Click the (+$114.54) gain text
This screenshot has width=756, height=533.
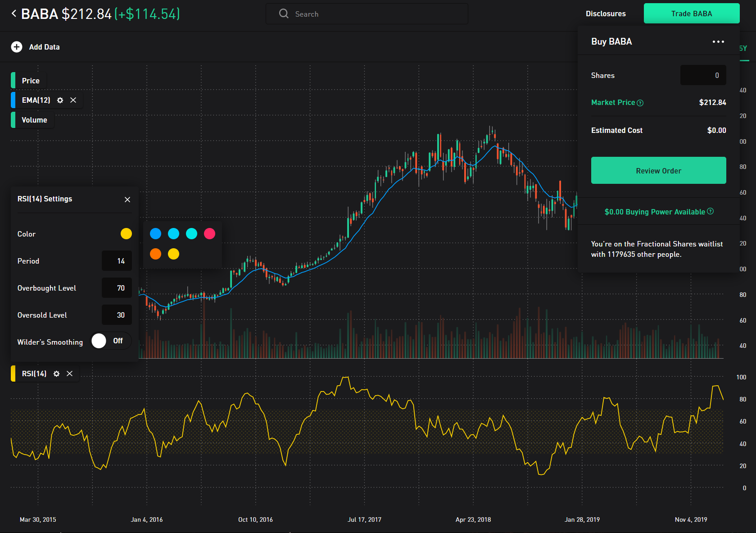point(147,14)
